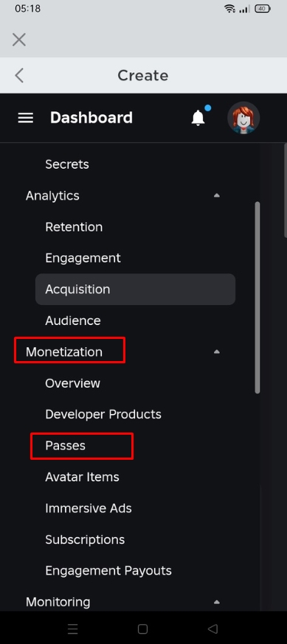Tap Android home square button

coord(142,629)
